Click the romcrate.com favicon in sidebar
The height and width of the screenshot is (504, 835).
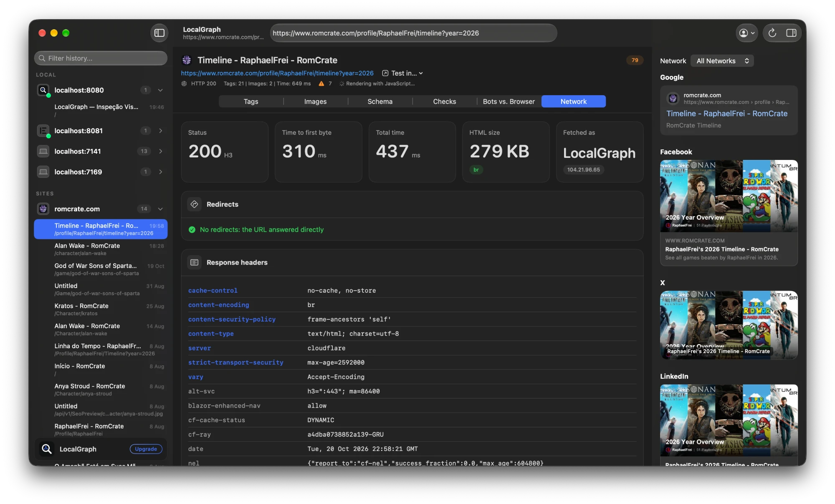pyautogui.click(x=43, y=209)
